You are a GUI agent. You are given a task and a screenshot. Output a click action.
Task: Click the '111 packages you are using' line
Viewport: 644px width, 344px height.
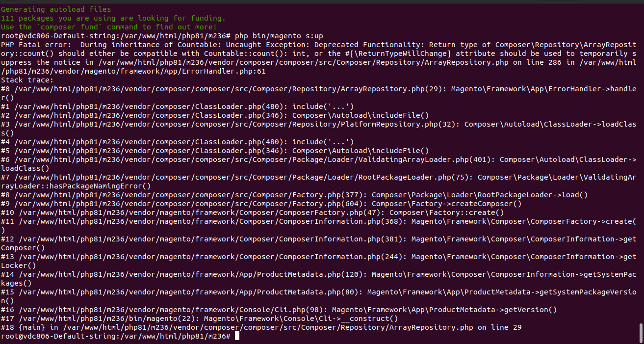pyautogui.click(x=113, y=18)
